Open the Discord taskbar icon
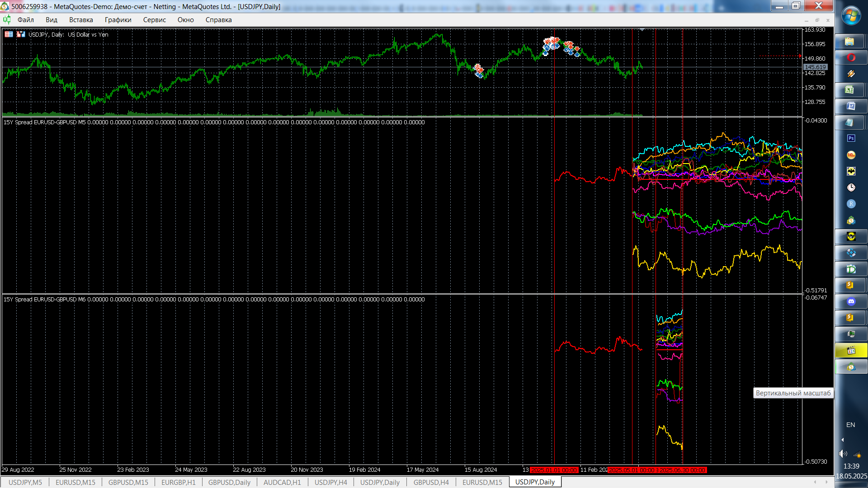 [851, 301]
